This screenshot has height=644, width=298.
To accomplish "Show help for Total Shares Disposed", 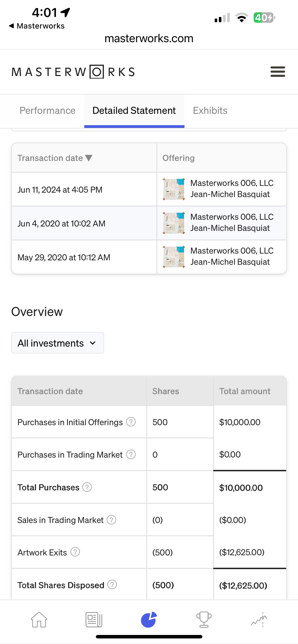I will coord(112,585).
